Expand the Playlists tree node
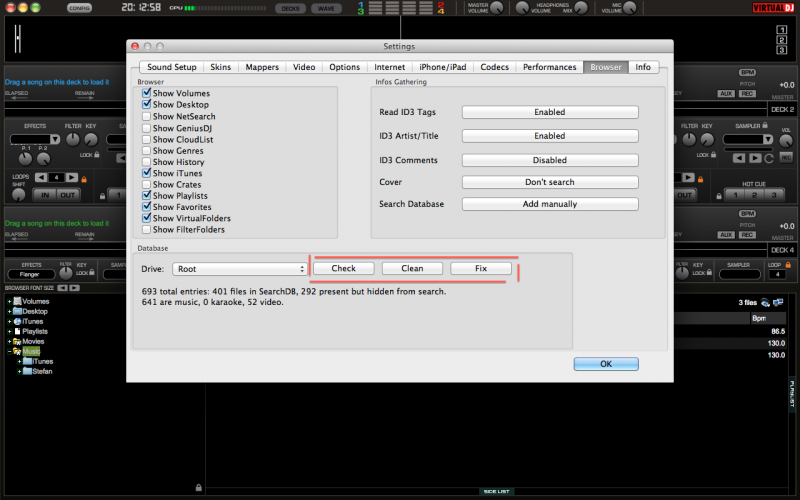Screen dimensions: 800x500 pos(9,332)
